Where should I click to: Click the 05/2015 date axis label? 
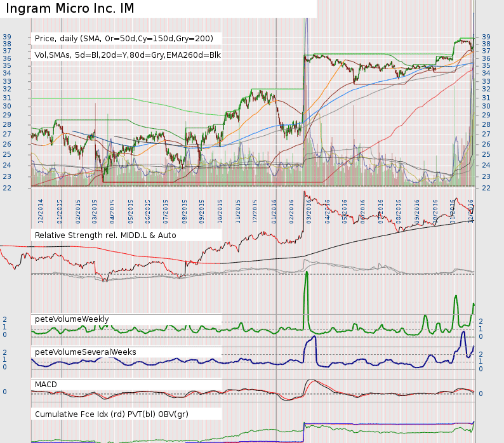click(131, 211)
